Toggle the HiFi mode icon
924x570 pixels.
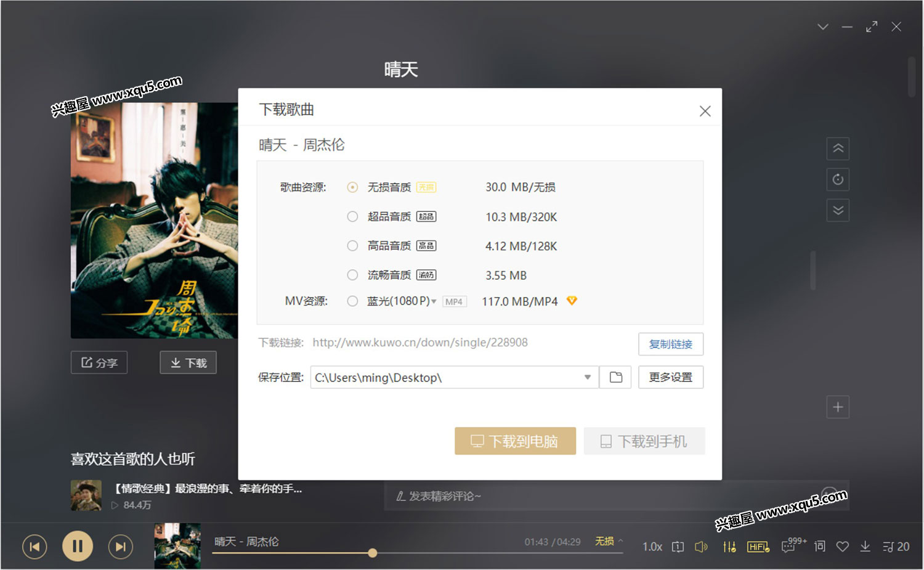pyautogui.click(x=758, y=547)
